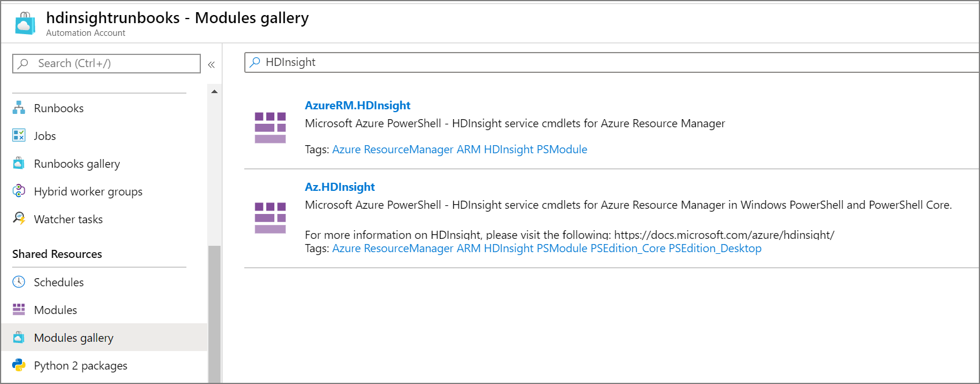Click the Schedules clock icon

[x=19, y=282]
